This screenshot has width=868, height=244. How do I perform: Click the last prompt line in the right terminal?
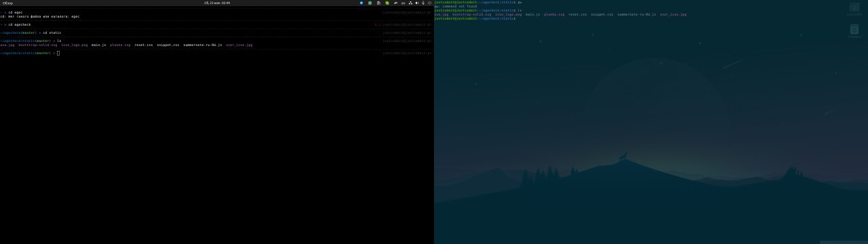475,18
